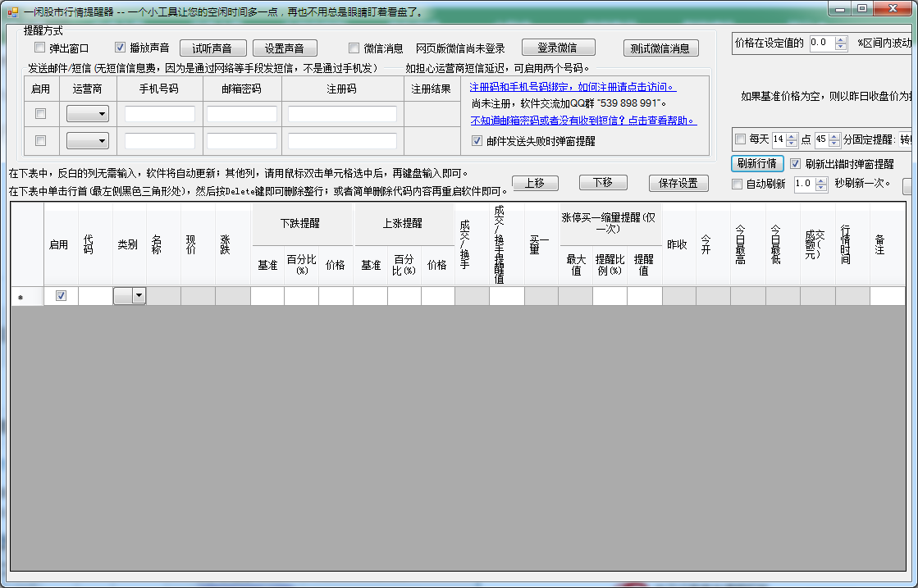Click first row 手机号码 input field
The width and height of the screenshot is (918, 588).
pos(160,113)
